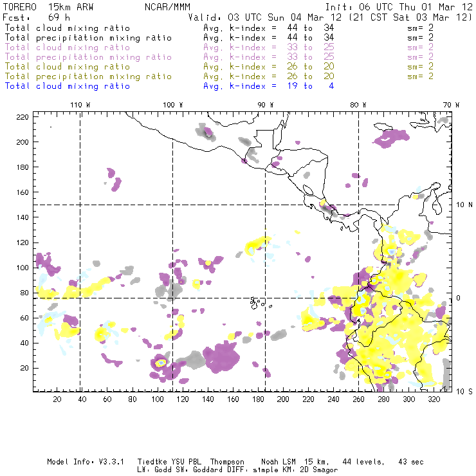
Task: Click purple "Total cloud mixing ratio" legend label
Action: (68, 48)
